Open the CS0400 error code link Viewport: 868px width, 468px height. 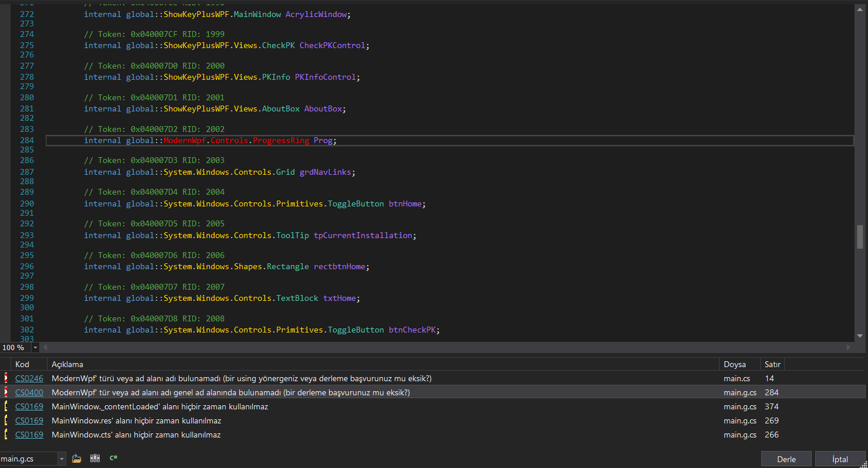coord(29,392)
